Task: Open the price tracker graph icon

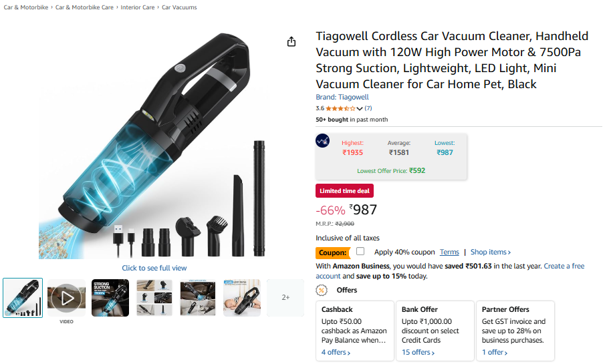Action: click(x=322, y=140)
